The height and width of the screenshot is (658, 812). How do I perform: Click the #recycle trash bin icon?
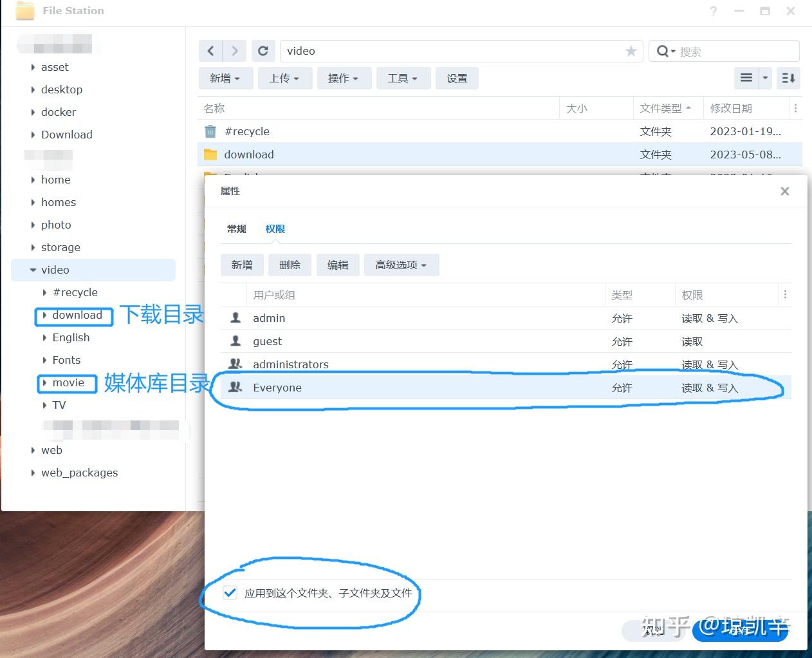click(210, 131)
